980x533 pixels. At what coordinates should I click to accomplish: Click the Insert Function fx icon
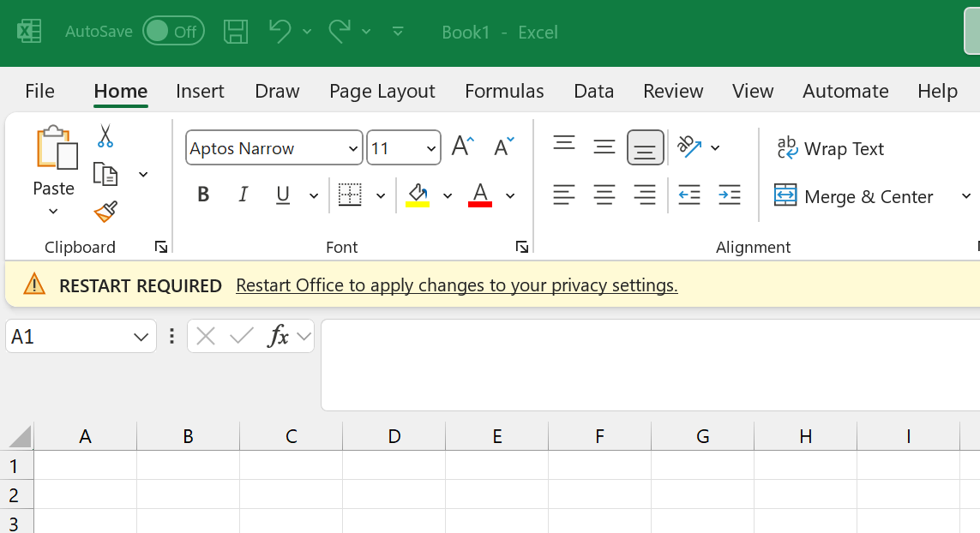tap(278, 337)
